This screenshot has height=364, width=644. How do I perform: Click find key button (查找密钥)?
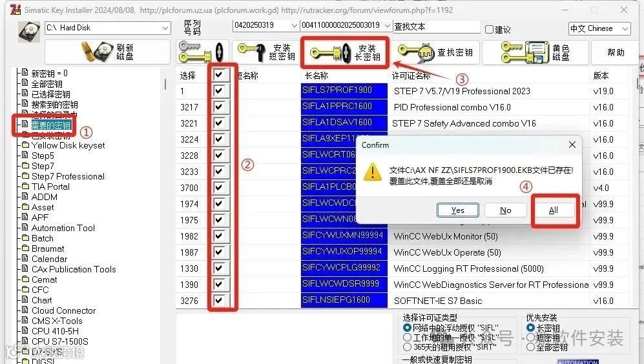point(435,52)
